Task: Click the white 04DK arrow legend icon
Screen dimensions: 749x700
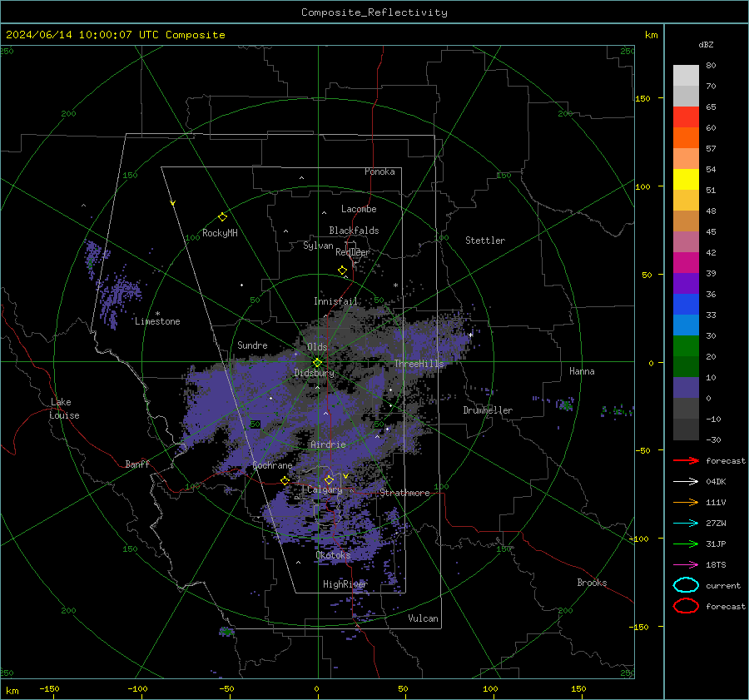Action: 686,482
